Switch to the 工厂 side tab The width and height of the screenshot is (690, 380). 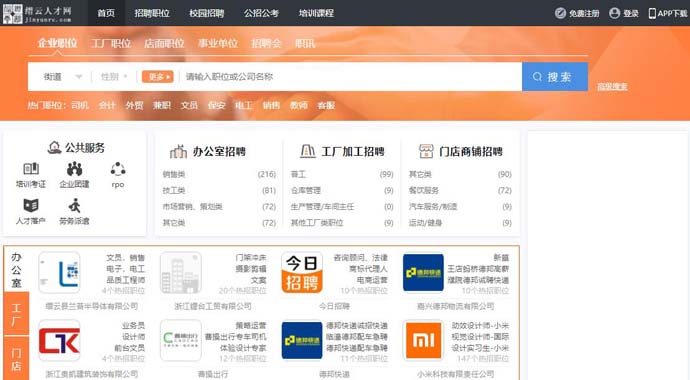point(16,314)
